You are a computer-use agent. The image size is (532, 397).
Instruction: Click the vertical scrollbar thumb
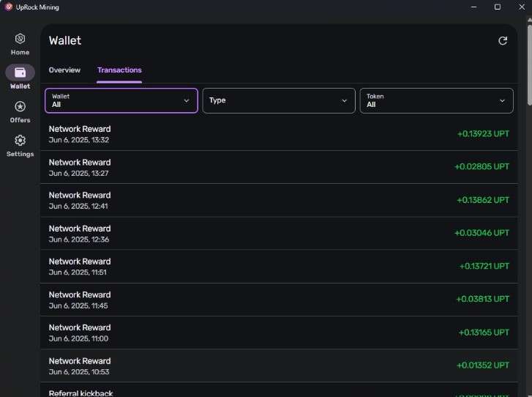point(529,64)
